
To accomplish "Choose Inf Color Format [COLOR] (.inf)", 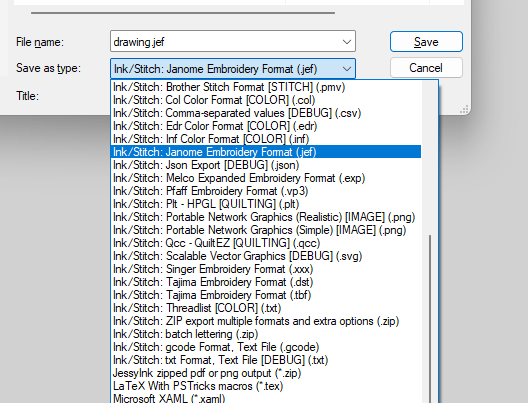I will pos(266,139).
